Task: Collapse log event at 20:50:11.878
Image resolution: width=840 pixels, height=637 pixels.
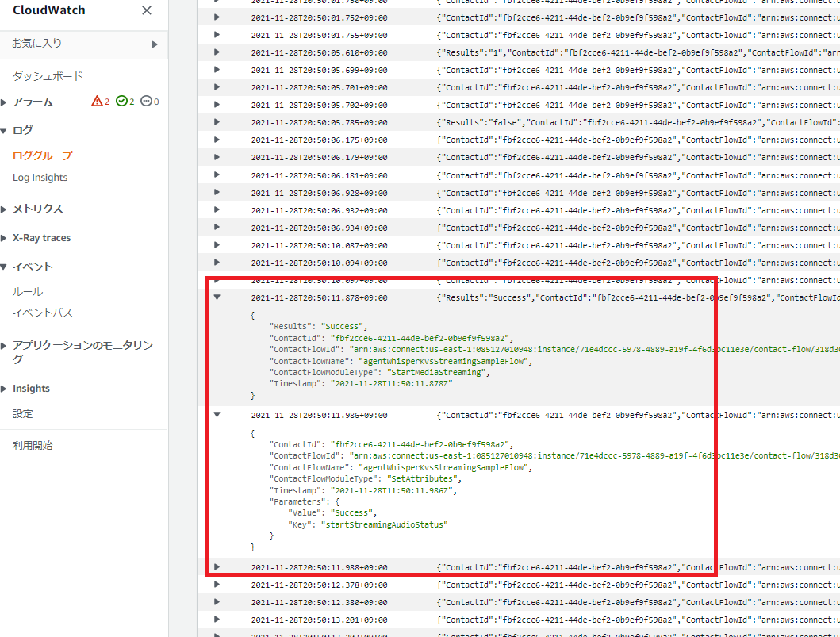Action: (217, 297)
